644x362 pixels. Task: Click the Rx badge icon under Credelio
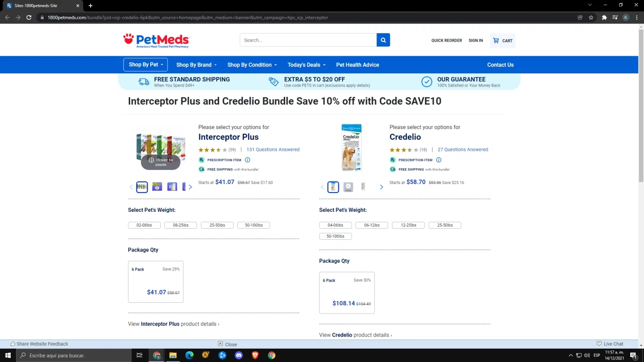pos(392,160)
